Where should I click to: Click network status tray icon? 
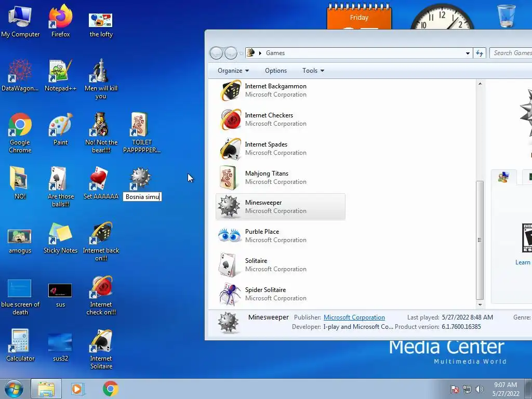[x=467, y=389]
